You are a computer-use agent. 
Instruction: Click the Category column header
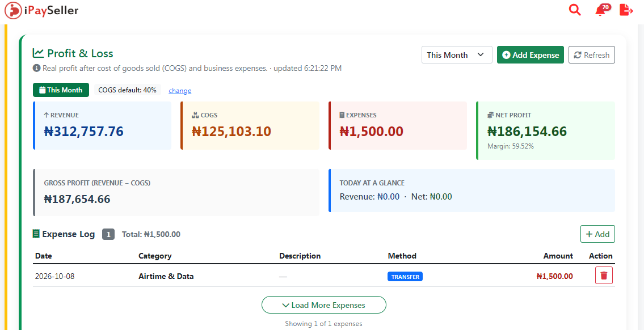155,256
